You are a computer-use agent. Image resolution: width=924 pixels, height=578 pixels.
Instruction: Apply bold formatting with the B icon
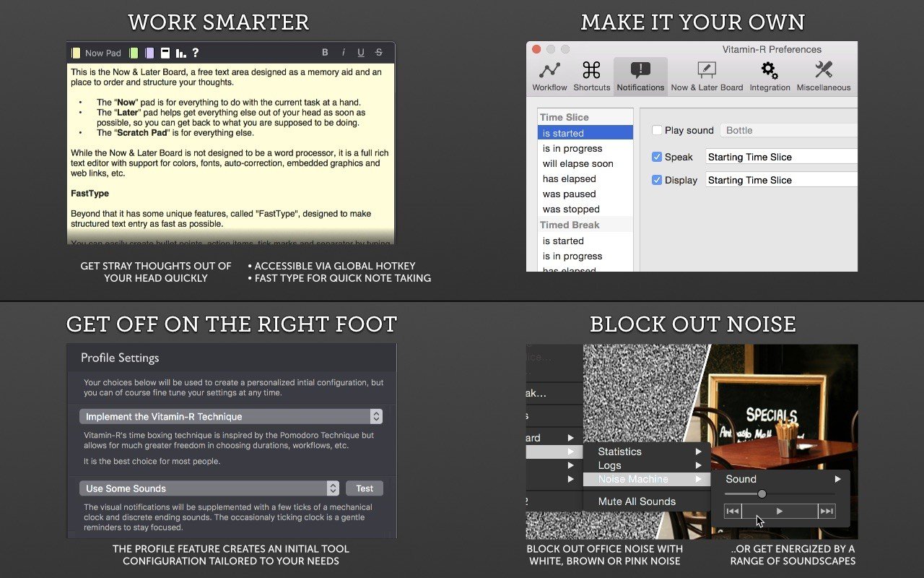(x=325, y=53)
